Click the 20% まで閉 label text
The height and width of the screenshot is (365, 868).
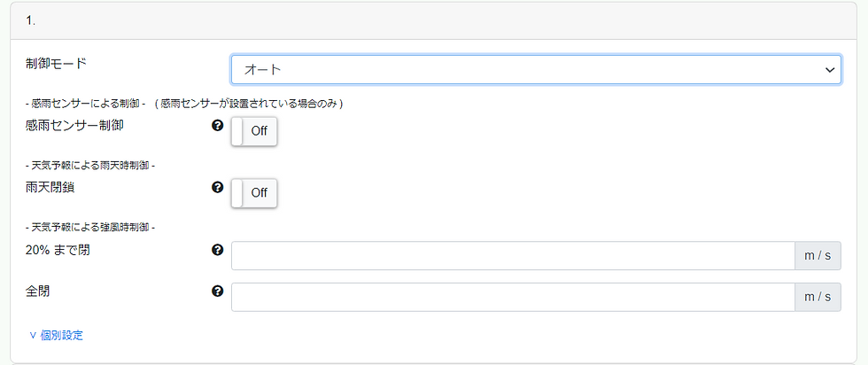(x=58, y=250)
